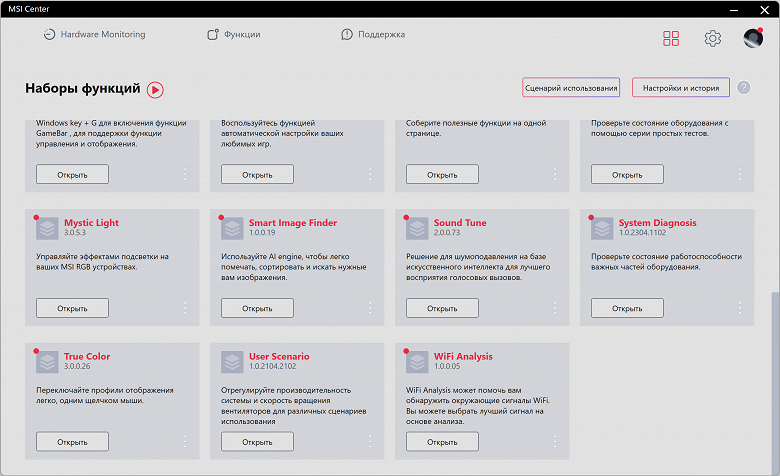Click the User Scenario layers icon
The image size is (780, 476).
tap(232, 363)
